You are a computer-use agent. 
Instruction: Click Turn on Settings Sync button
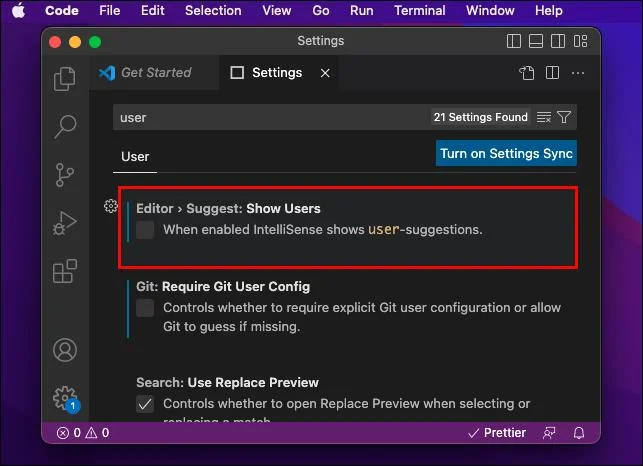[506, 153]
